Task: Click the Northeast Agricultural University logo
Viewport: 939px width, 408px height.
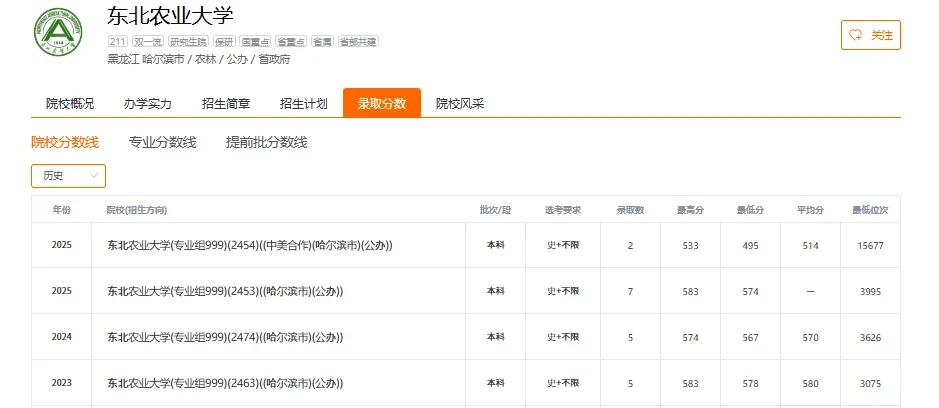Action: click(58, 33)
